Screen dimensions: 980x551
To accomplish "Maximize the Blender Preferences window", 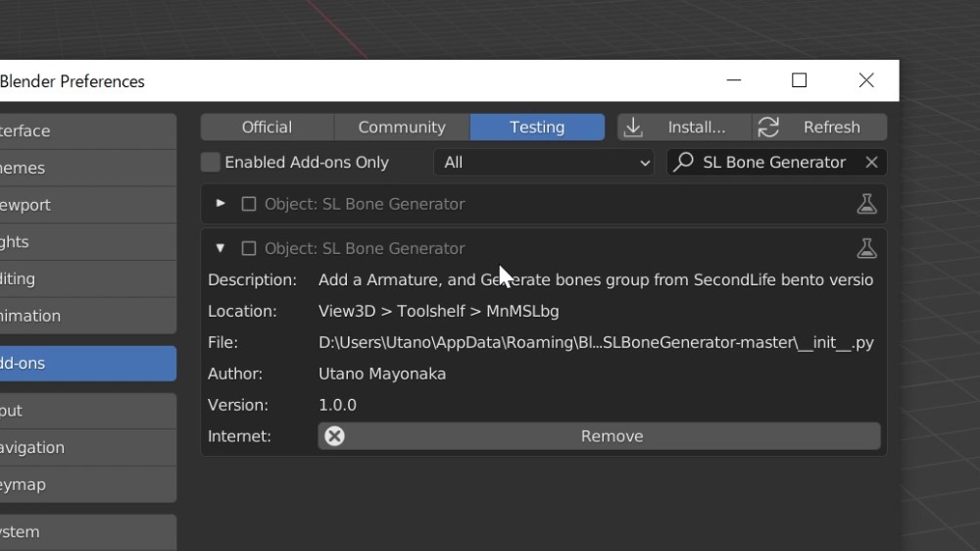I will (799, 80).
